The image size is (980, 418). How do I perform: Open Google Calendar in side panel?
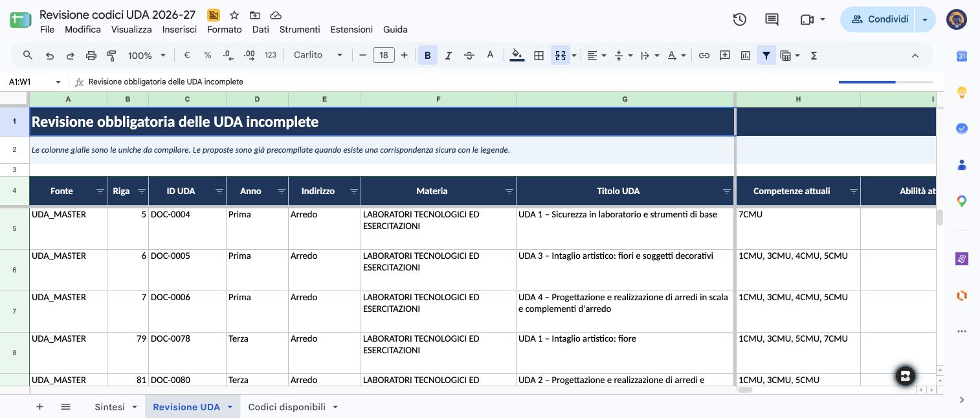tap(962, 56)
